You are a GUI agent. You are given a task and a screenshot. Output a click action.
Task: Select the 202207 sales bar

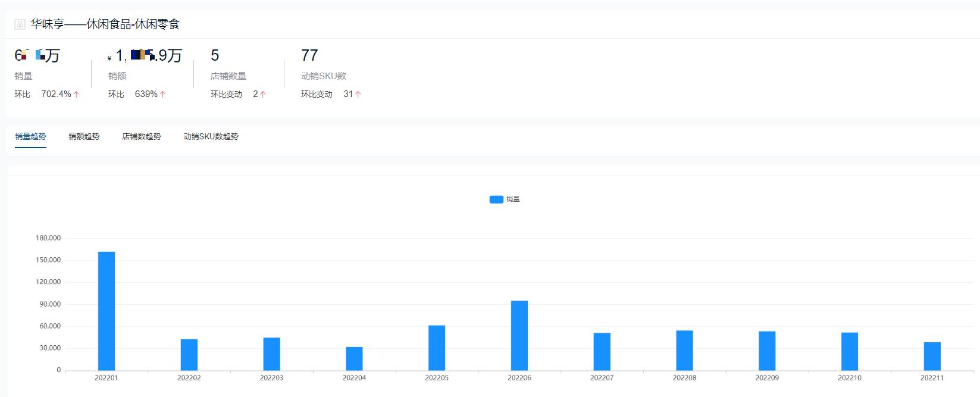[x=602, y=352]
